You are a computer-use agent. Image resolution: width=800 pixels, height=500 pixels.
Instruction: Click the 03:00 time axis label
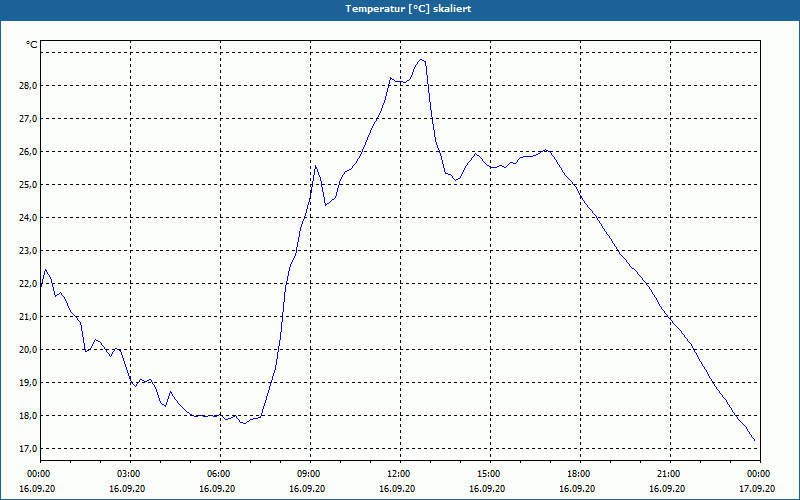tap(131, 474)
